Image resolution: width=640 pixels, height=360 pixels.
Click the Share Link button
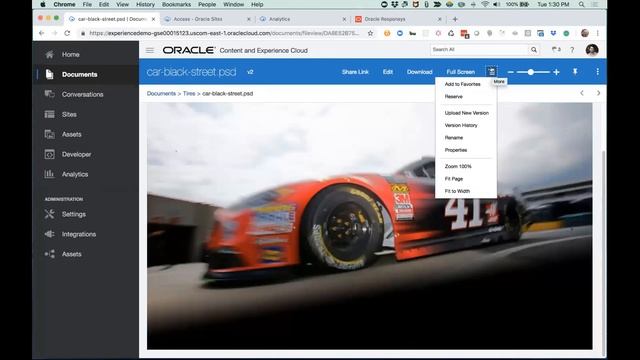[355, 72]
